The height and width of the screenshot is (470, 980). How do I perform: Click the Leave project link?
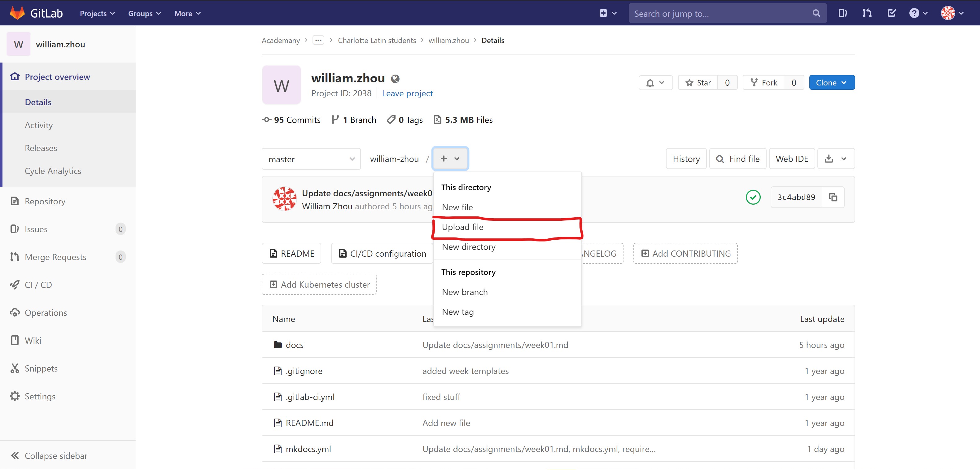pyautogui.click(x=407, y=93)
